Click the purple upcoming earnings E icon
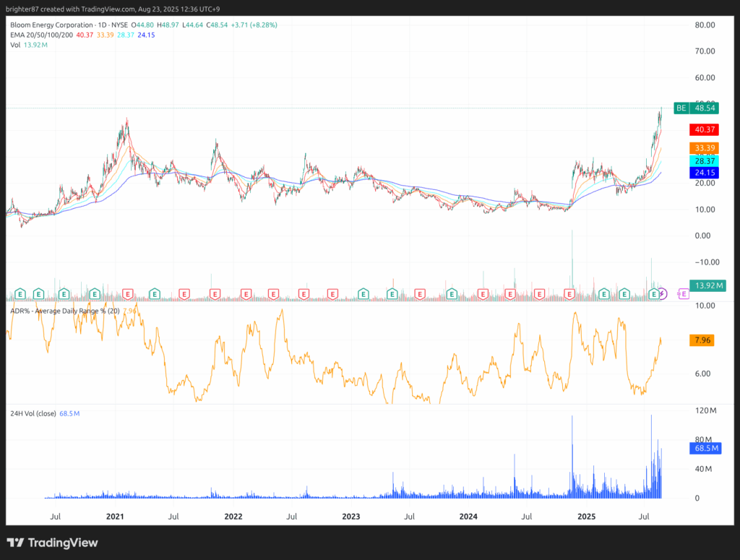740x560 pixels. click(x=683, y=294)
